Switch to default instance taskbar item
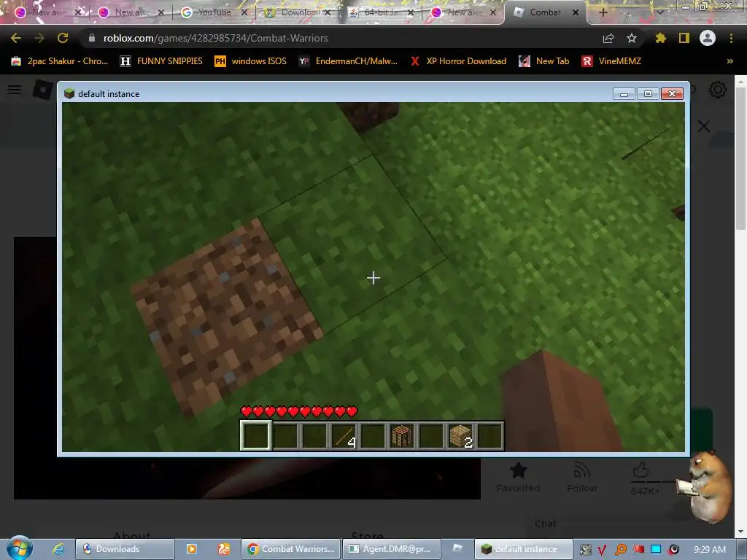Viewport: 747px width, 560px height. [x=523, y=549]
